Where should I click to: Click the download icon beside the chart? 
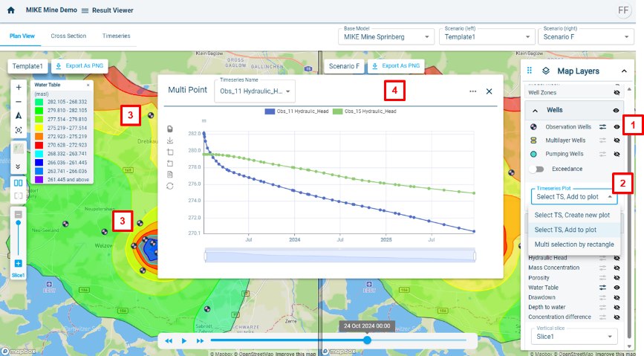click(170, 140)
